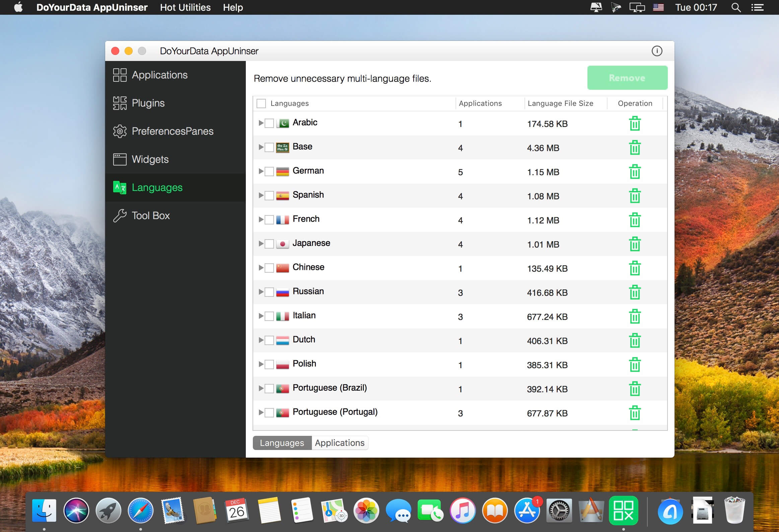Expand Portuguese (Brazil) disclosure triangle
Image resolution: width=779 pixels, height=532 pixels.
261,388
